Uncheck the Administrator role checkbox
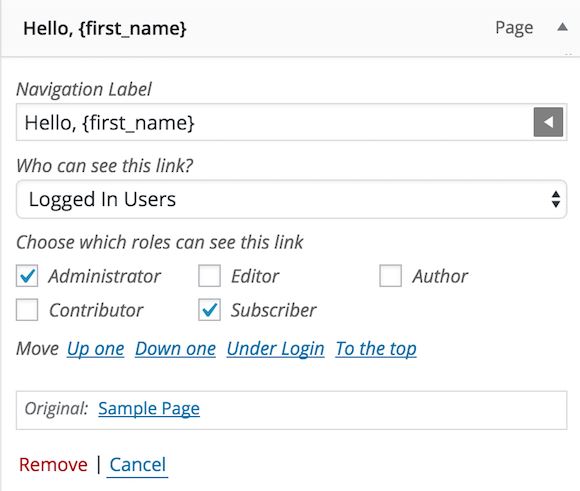This screenshot has width=580, height=491. click(x=27, y=276)
